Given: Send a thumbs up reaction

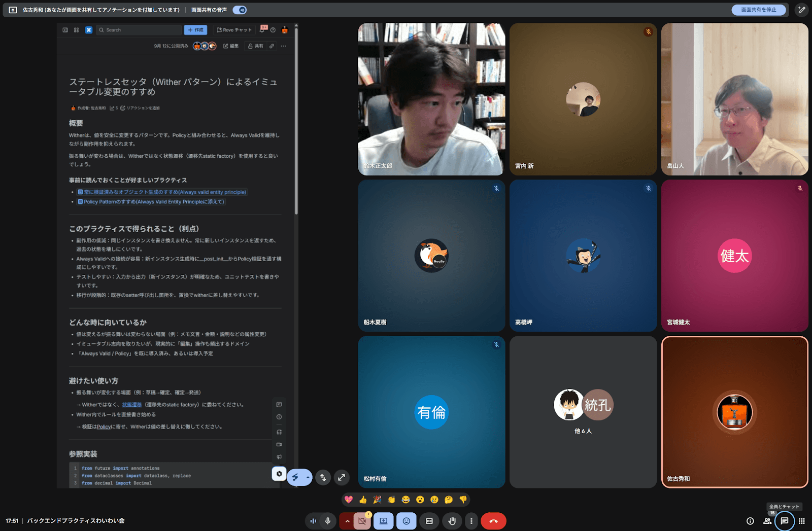Looking at the screenshot, I should click(x=363, y=500).
